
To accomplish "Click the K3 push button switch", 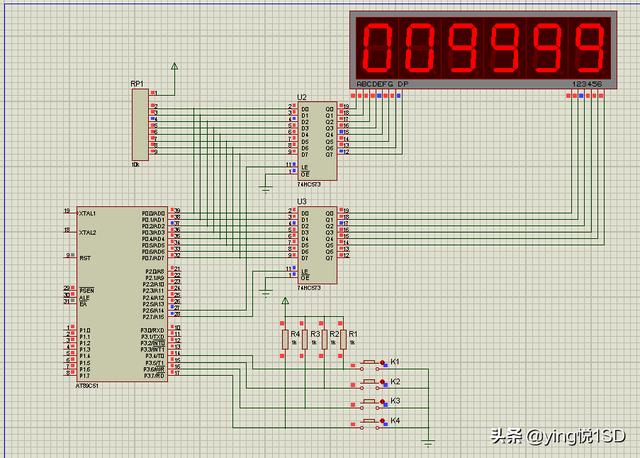I will [x=369, y=403].
